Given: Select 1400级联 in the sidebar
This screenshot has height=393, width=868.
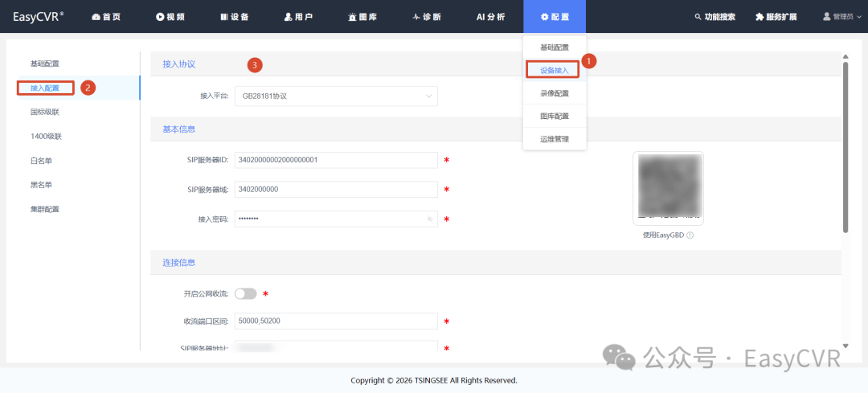Looking at the screenshot, I should tap(45, 136).
